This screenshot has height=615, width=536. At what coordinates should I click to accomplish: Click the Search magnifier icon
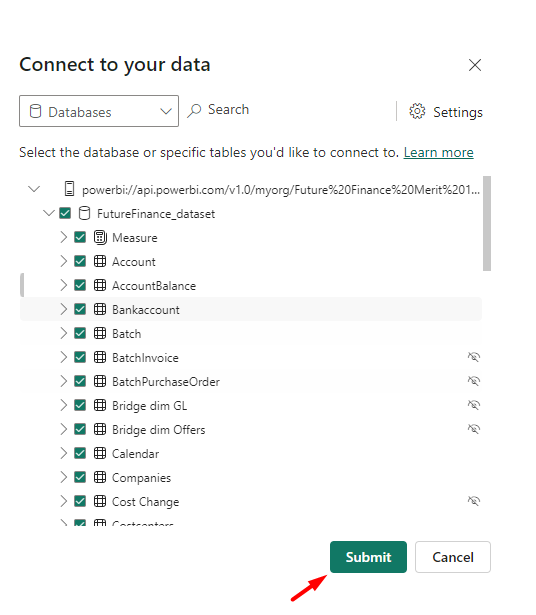click(x=194, y=110)
